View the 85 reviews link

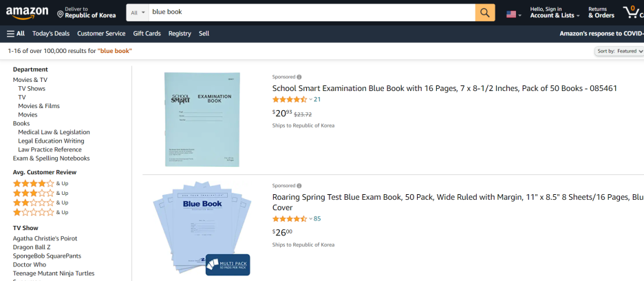[317, 219]
